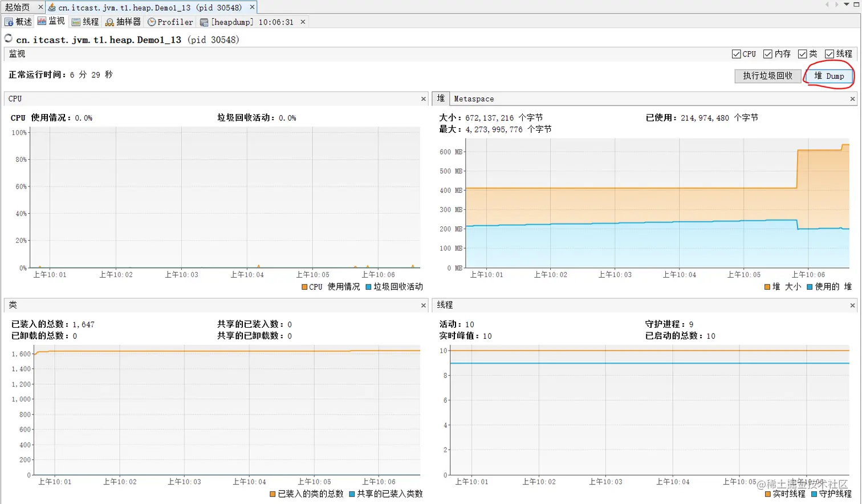Image resolution: width=862 pixels, height=504 pixels.
Task: Click the 执行垃圾回收 button
Action: pos(767,76)
